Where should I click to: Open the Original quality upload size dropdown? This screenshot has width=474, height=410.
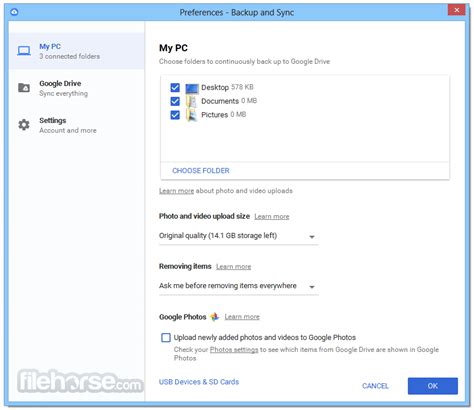pos(239,236)
